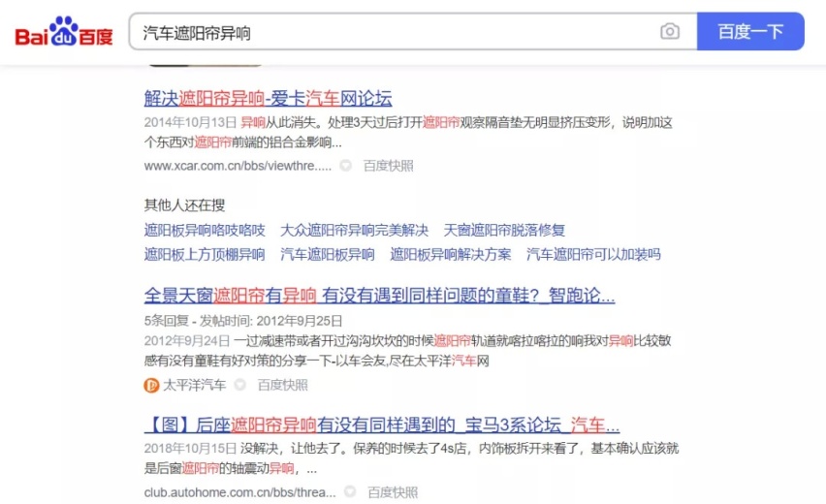Viewport: 826px width, 504px height.
Task: Open image search via camera icon
Action: pyautogui.click(x=670, y=32)
